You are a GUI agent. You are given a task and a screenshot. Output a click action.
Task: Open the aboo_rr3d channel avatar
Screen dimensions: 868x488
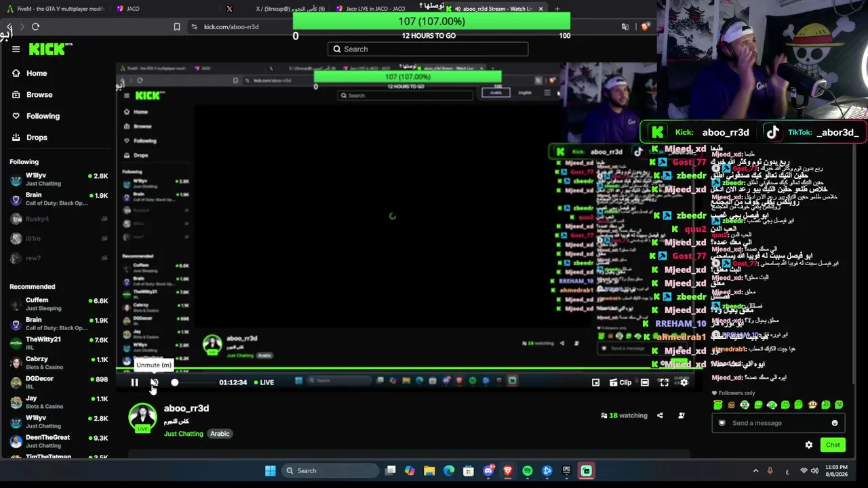[142, 418]
